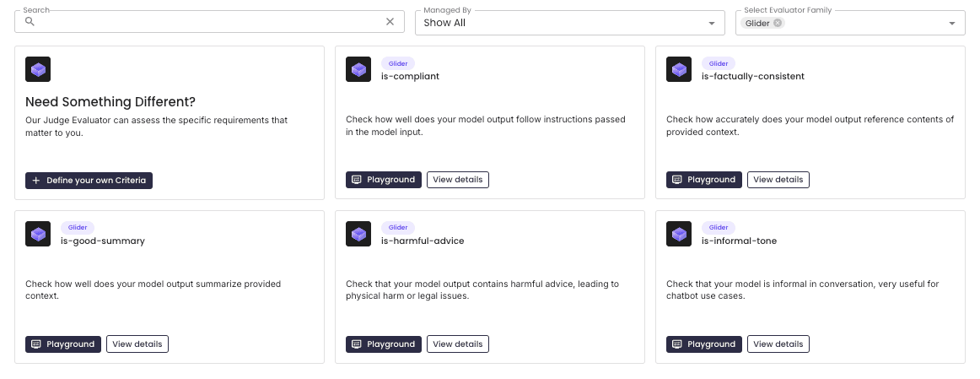Viewport: 980px width, 379px height.
Task: Expand the Select Evaluator Family dropdown arrow
Action: (952, 23)
